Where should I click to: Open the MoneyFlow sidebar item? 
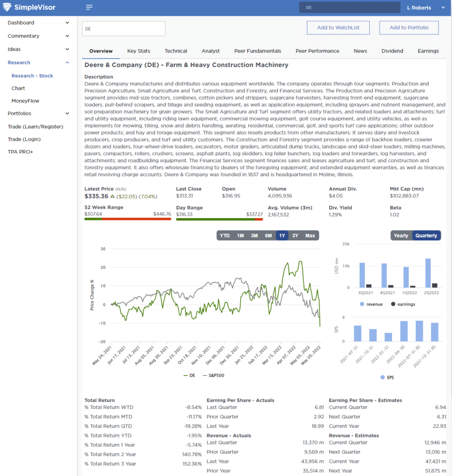(x=26, y=101)
